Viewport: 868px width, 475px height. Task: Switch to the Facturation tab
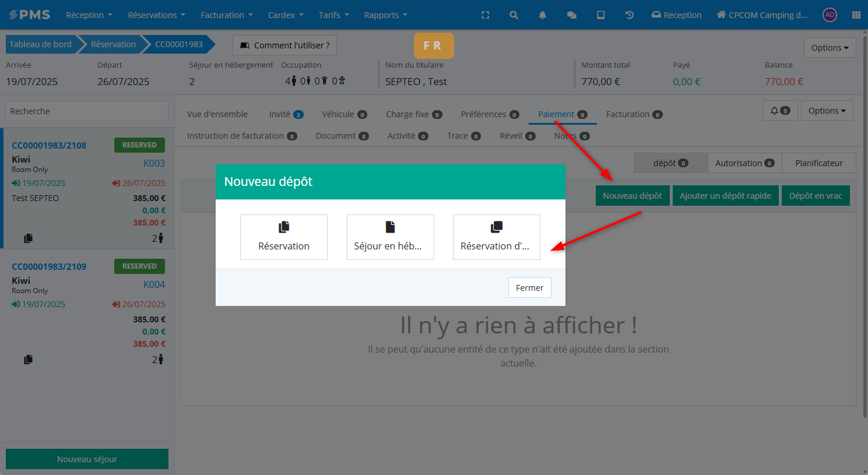coord(633,114)
